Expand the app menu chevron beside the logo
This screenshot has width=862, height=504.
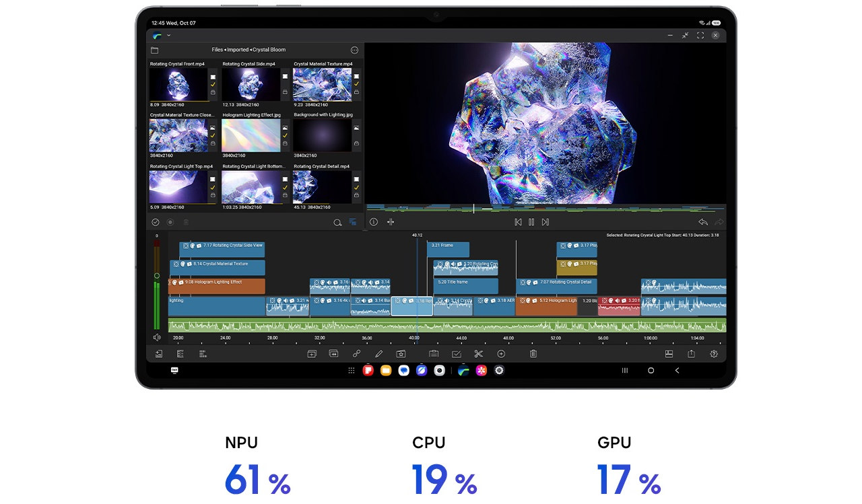point(168,35)
